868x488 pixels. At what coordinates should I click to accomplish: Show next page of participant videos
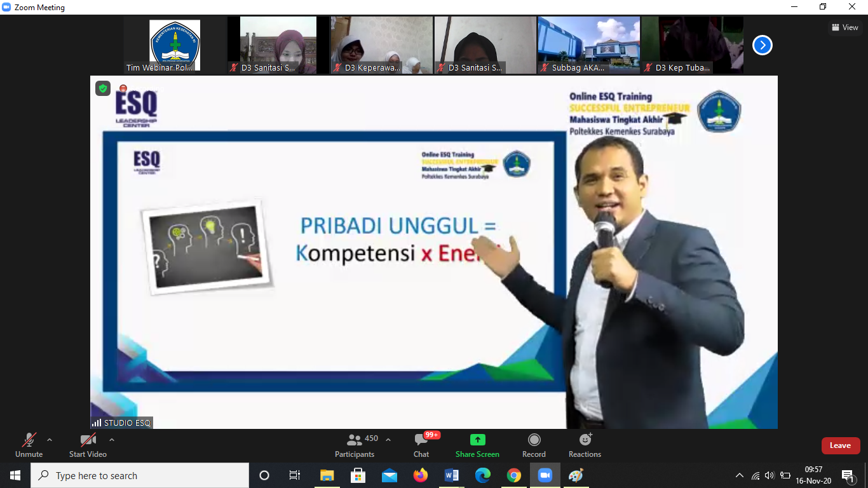762,45
